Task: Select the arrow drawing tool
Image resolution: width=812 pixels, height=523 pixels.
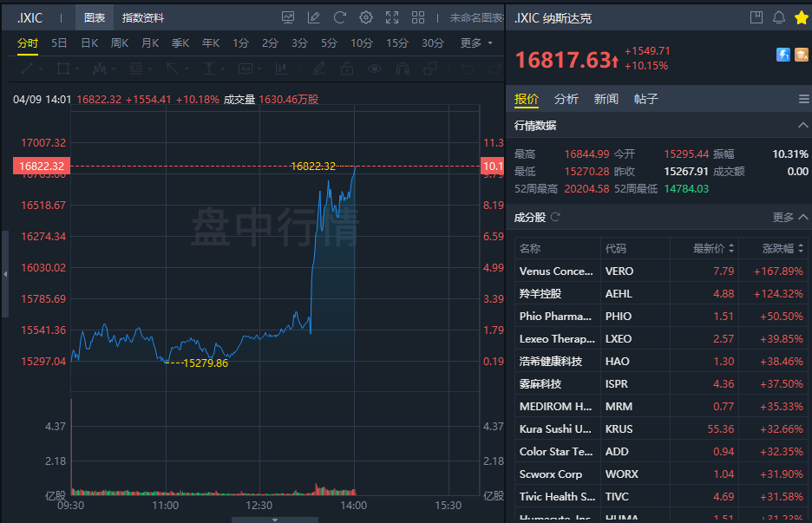Action: (x=172, y=69)
